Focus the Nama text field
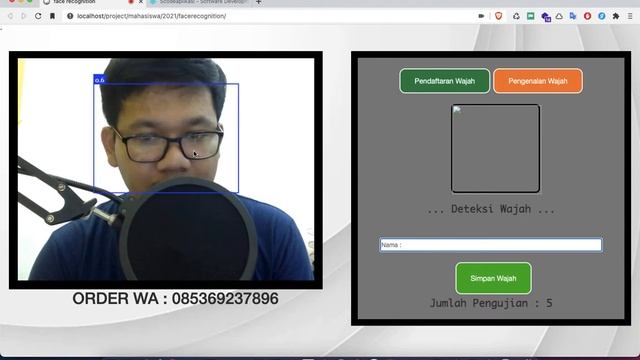 coord(491,245)
